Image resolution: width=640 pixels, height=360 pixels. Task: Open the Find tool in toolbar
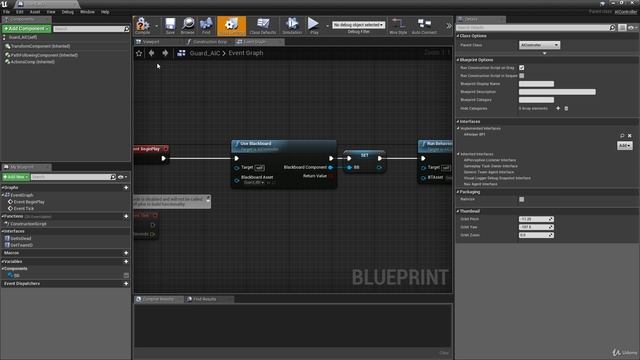(x=206, y=25)
